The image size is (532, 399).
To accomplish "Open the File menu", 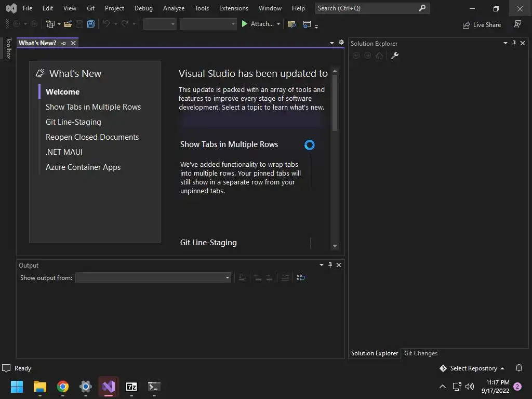I will (x=28, y=8).
